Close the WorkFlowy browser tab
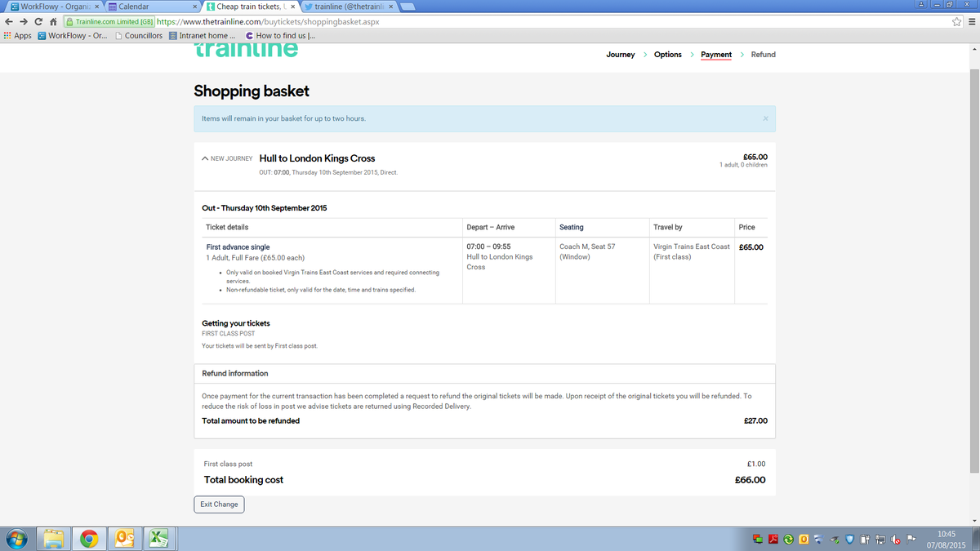The height and width of the screenshot is (551, 980). click(96, 7)
